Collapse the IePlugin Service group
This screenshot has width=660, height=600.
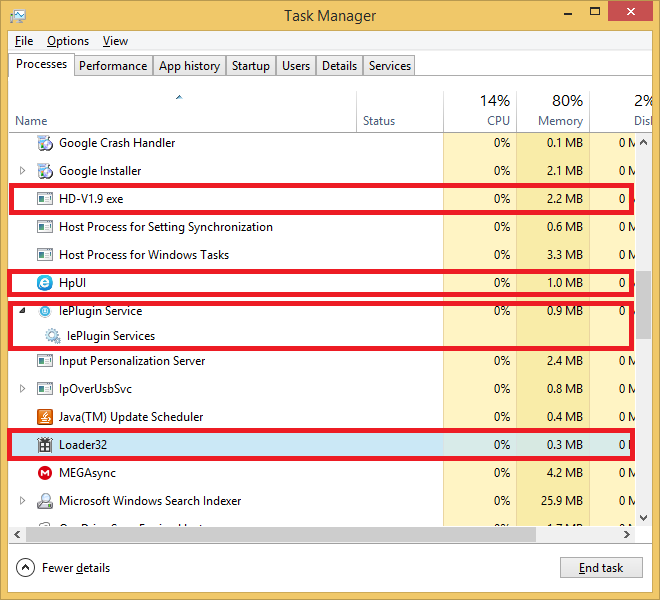click(x=22, y=311)
